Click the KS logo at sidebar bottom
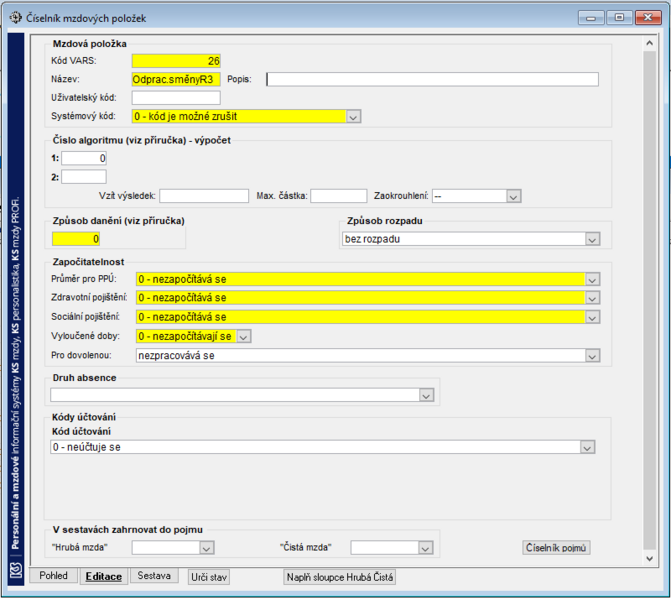This screenshot has height=600, width=671. [x=16, y=571]
